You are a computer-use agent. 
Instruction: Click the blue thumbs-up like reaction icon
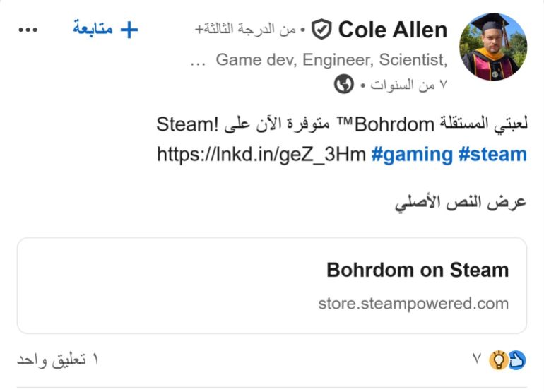516,360
